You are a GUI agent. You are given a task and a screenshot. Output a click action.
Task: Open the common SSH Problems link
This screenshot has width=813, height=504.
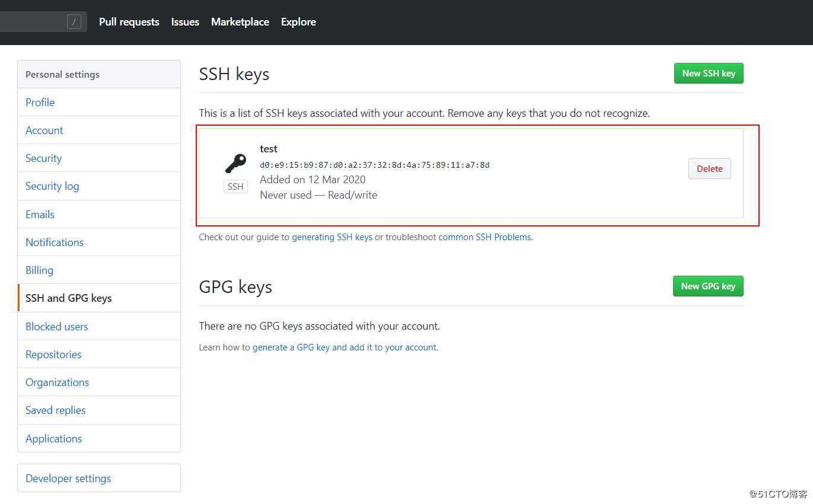pos(484,237)
